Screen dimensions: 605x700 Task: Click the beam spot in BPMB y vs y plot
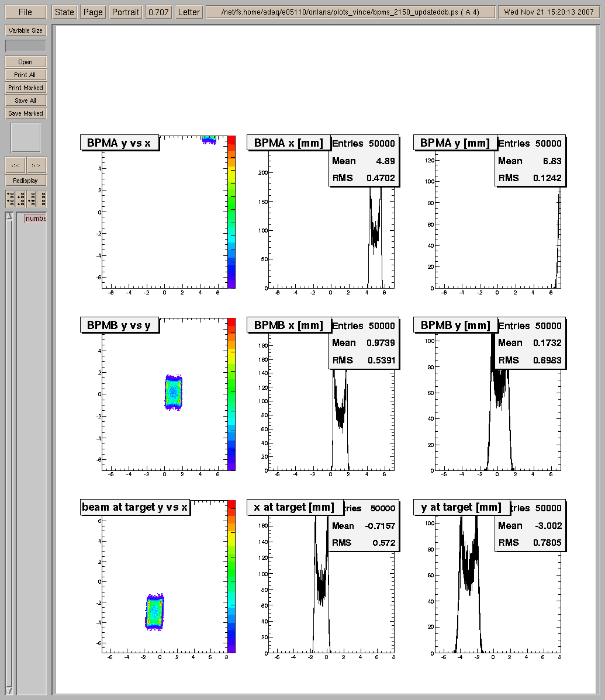coord(173,393)
